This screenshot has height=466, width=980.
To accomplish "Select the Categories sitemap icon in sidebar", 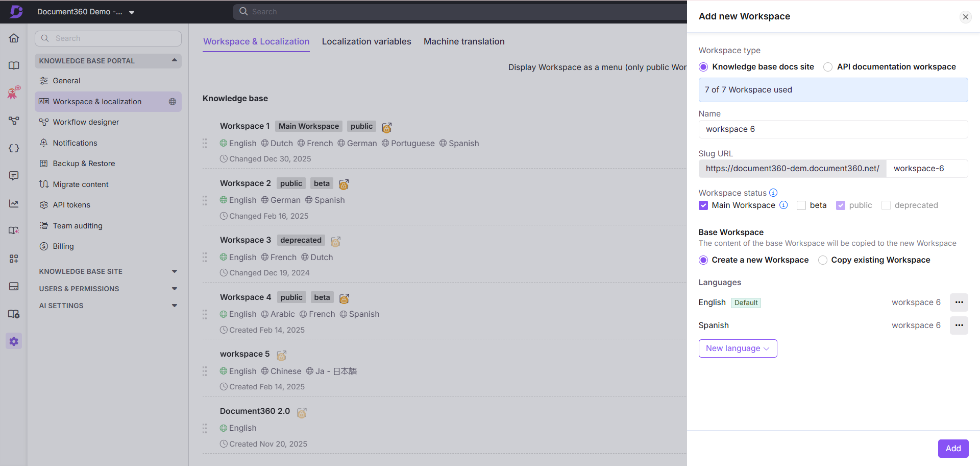I will click(14, 121).
